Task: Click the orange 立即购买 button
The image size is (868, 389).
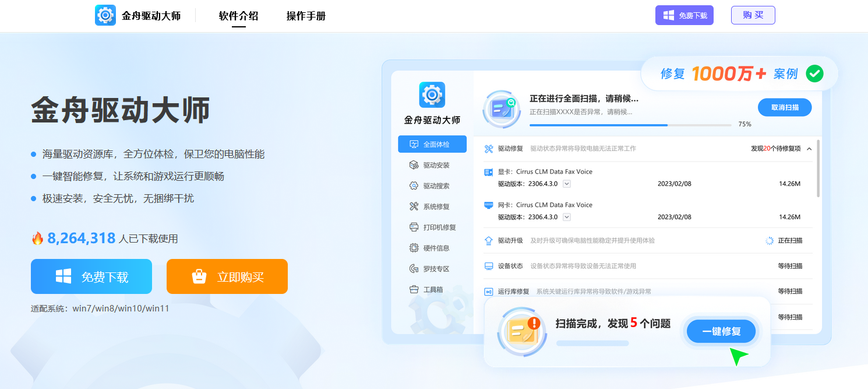Action: click(227, 276)
